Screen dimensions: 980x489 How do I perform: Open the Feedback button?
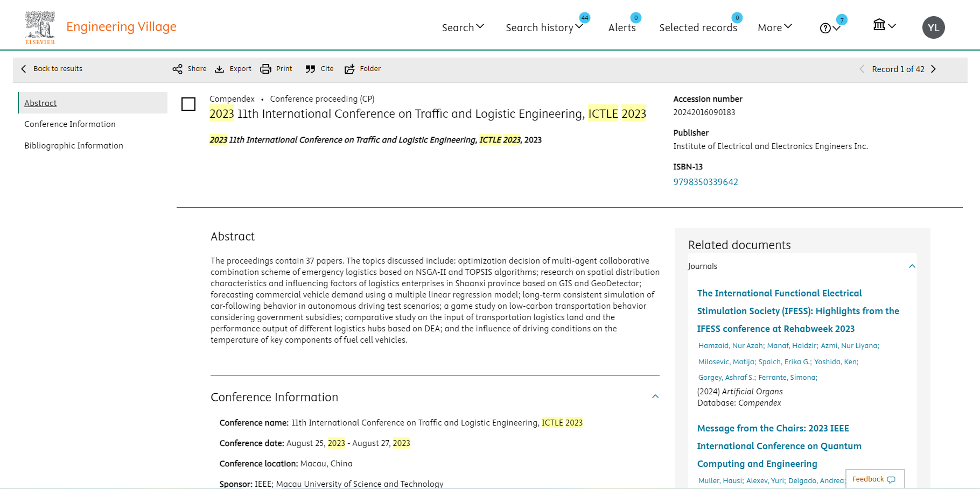coord(874,479)
